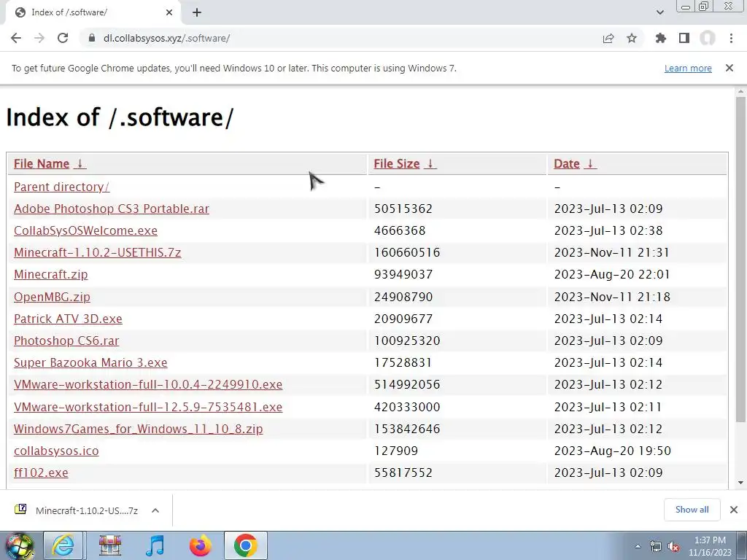
Task: Download VMware-workstation-full-12.5.9-7535481.exe
Action: pyautogui.click(x=148, y=407)
